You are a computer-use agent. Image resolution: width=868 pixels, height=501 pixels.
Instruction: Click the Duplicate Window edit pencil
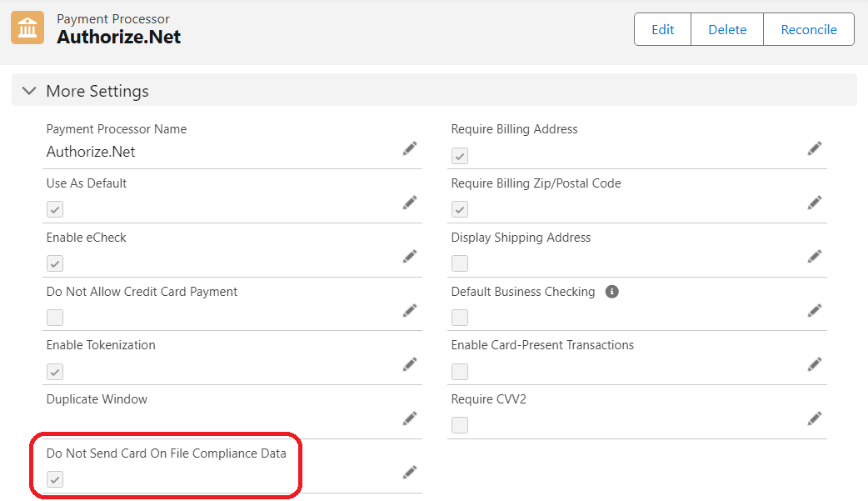(x=410, y=418)
